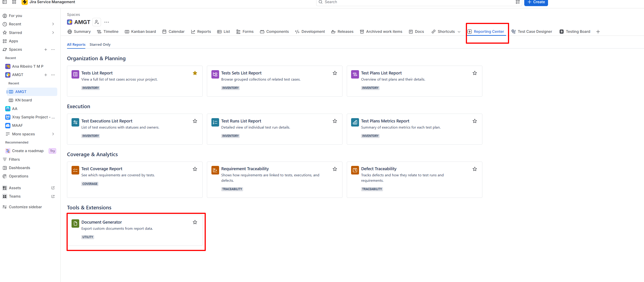Screen dimensions: 644x282
Task: Add a new tab with the plus icon
Action: 598,31
